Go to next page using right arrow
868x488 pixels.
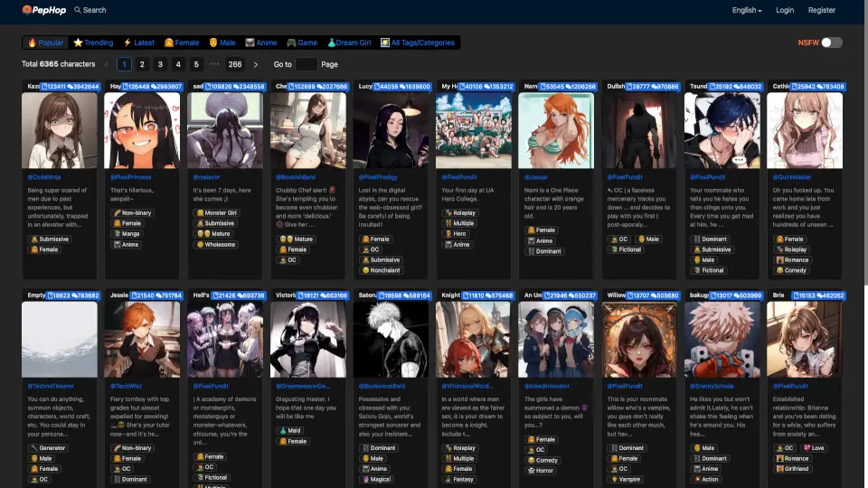click(x=256, y=64)
